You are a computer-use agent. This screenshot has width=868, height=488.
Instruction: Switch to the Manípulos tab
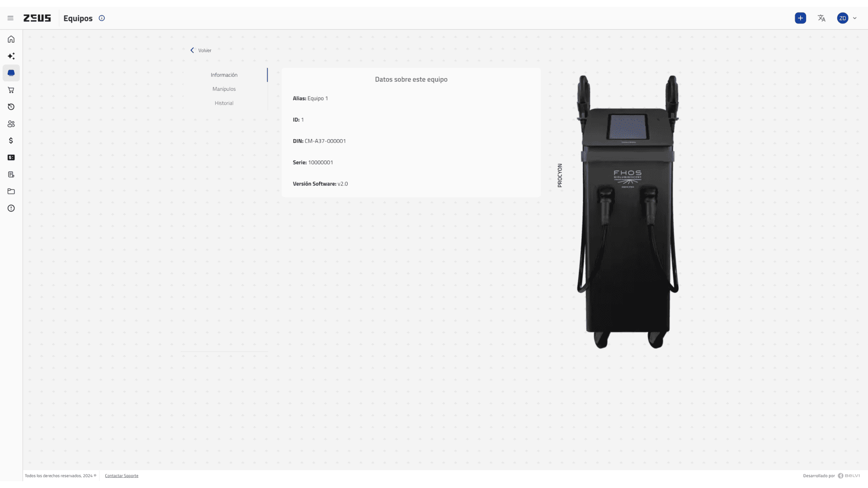coord(224,89)
